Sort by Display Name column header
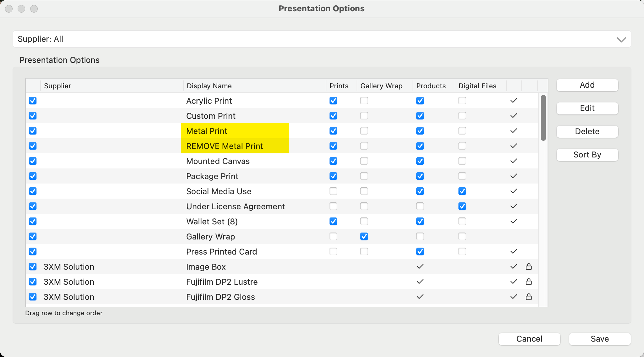 [209, 86]
